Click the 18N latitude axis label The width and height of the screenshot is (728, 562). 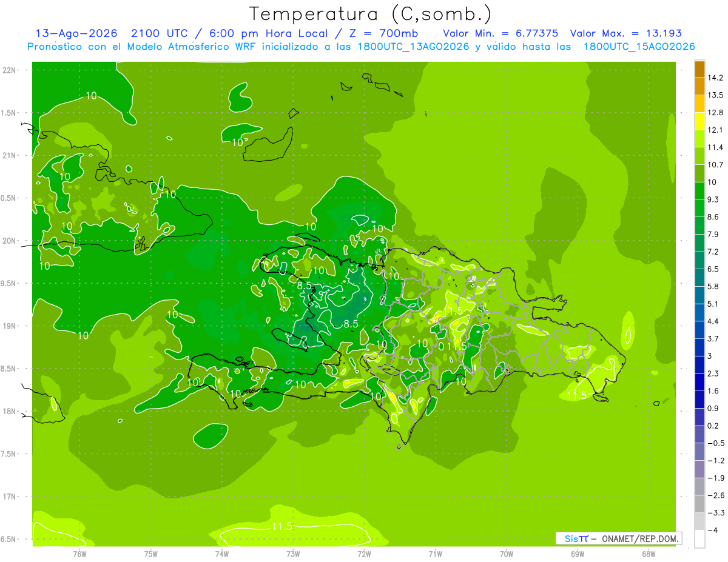pos(10,411)
